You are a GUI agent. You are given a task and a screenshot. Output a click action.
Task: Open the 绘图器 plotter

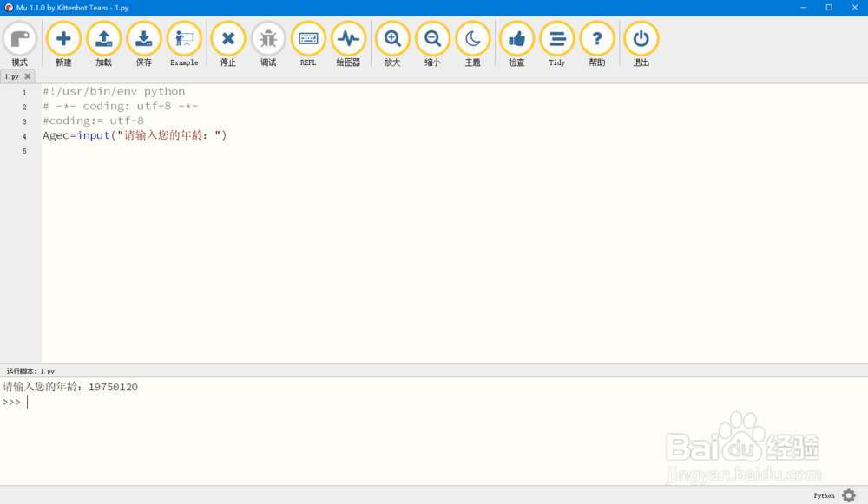point(349,44)
